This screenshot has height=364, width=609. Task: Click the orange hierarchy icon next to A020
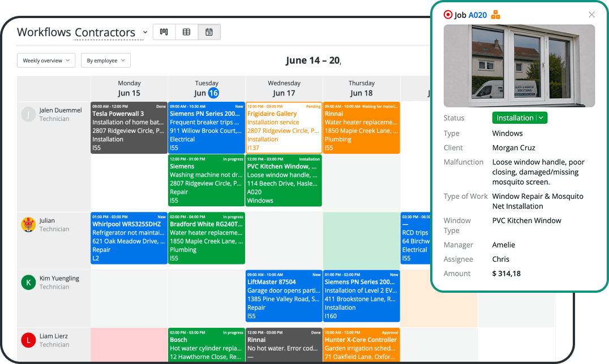pyautogui.click(x=496, y=15)
